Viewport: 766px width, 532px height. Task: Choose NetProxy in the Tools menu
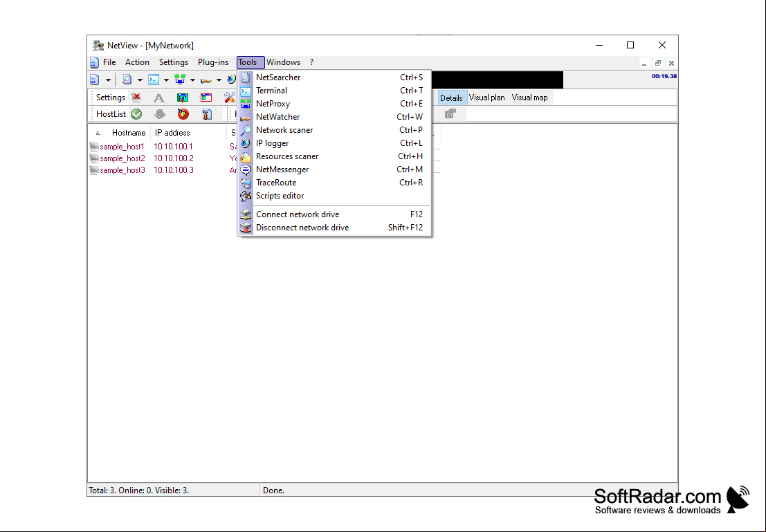pyautogui.click(x=334, y=104)
